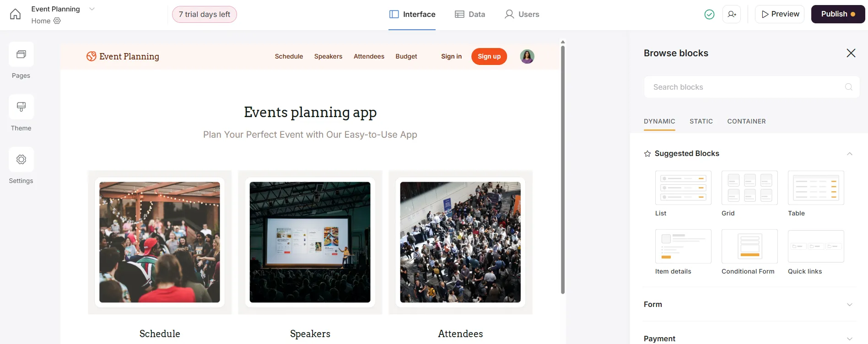Switch to the Data tab

click(470, 14)
